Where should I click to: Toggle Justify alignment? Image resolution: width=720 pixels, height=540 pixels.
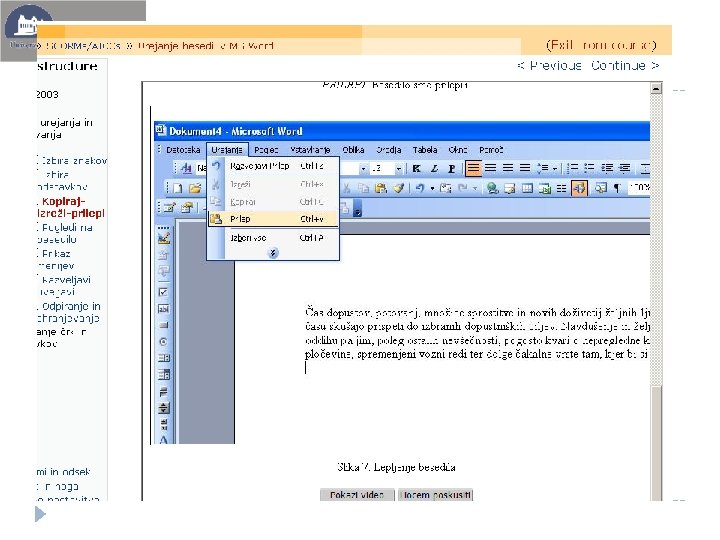click(525, 169)
